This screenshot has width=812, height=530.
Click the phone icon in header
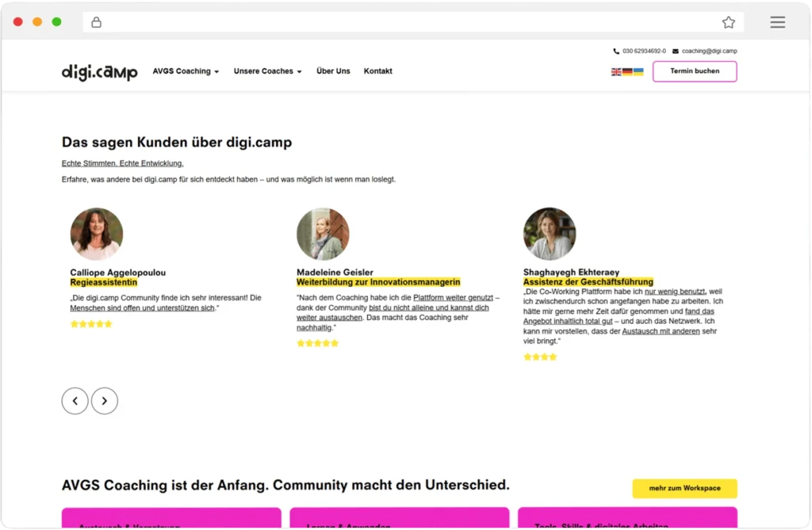(x=615, y=51)
